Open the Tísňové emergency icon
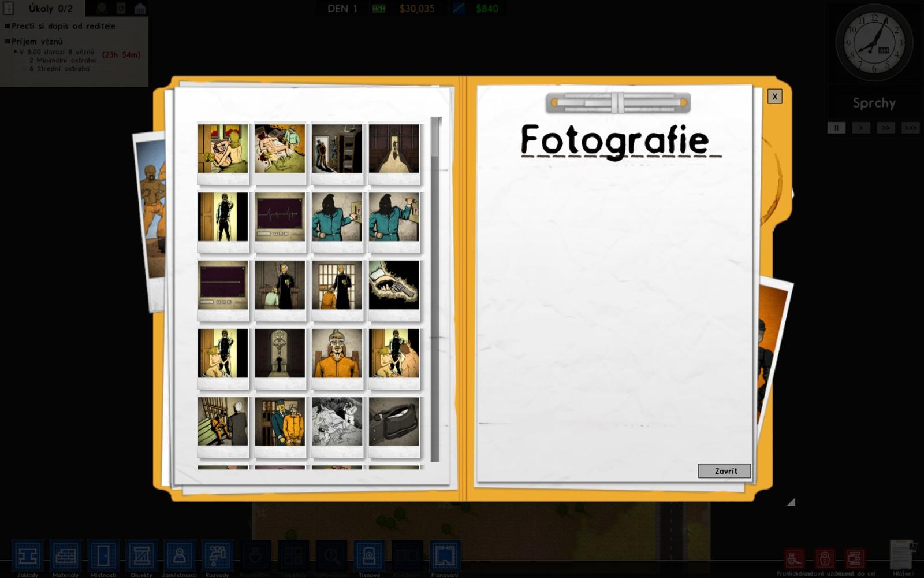The height and width of the screenshot is (578, 924). 369,556
